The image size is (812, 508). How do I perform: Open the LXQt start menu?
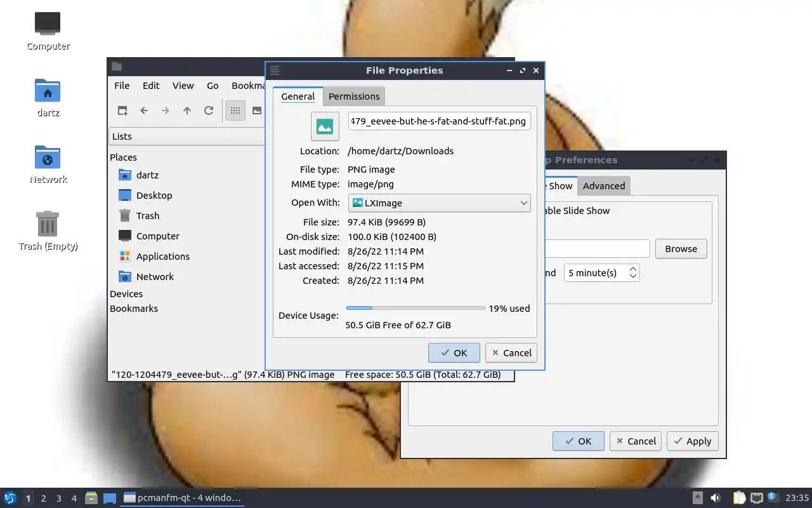coord(10,498)
